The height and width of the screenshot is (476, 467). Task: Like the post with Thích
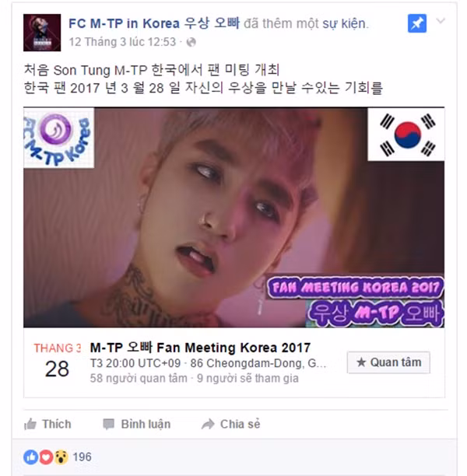[x=47, y=424]
